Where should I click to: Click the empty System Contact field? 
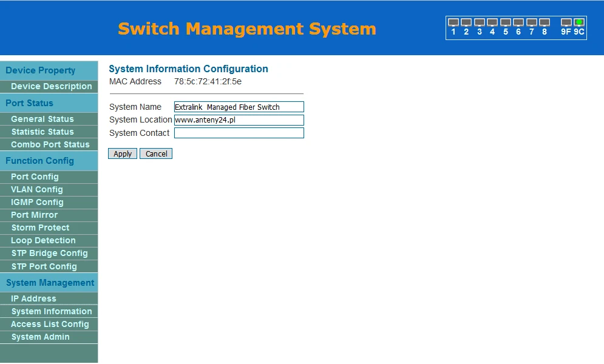pyautogui.click(x=239, y=133)
